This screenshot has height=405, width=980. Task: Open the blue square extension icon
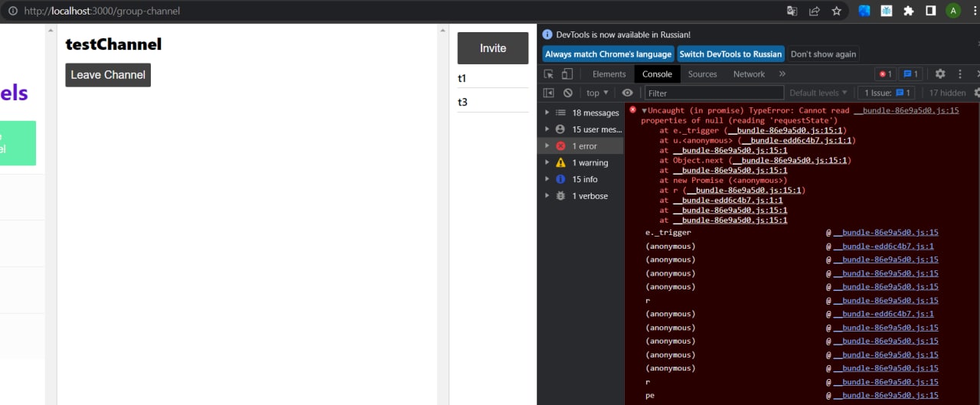pos(864,11)
